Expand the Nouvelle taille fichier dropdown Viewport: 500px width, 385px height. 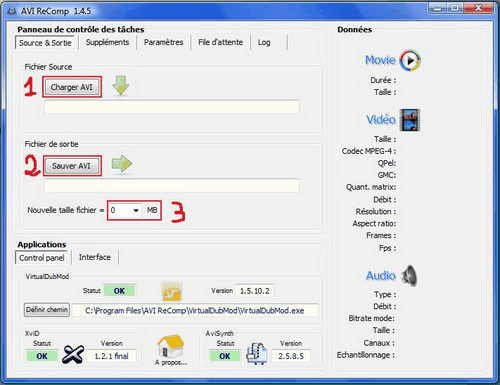(136, 210)
